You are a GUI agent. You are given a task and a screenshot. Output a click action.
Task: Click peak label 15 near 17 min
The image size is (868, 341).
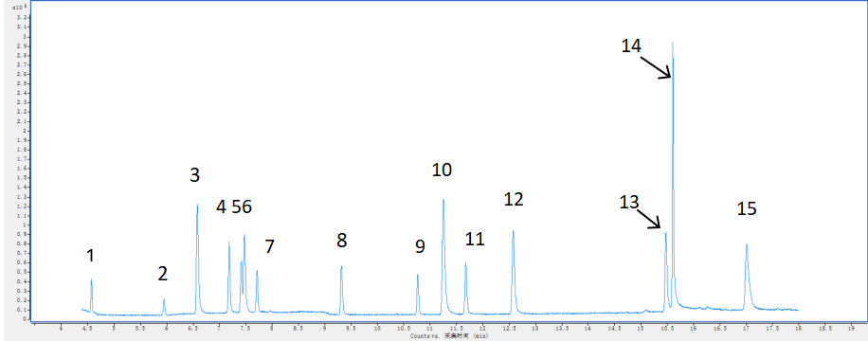tap(746, 208)
